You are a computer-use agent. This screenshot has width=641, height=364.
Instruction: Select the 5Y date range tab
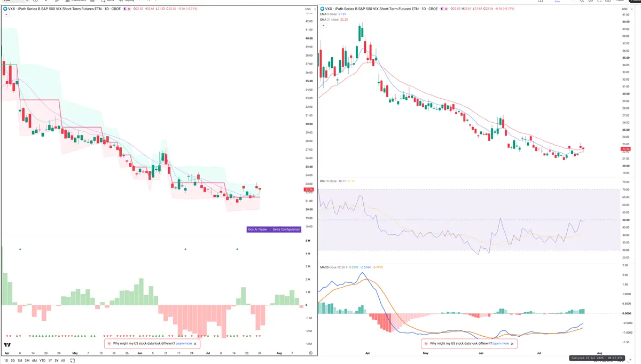pyautogui.click(x=57, y=360)
